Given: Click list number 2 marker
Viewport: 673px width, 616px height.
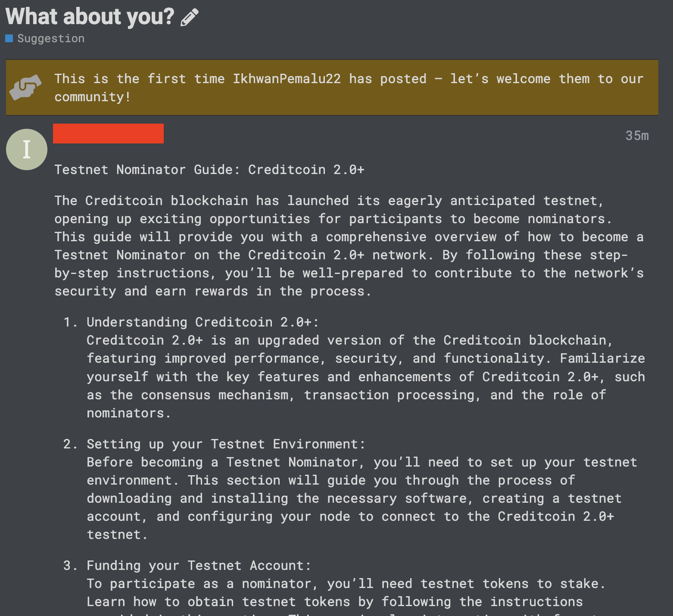Looking at the screenshot, I should [71, 444].
